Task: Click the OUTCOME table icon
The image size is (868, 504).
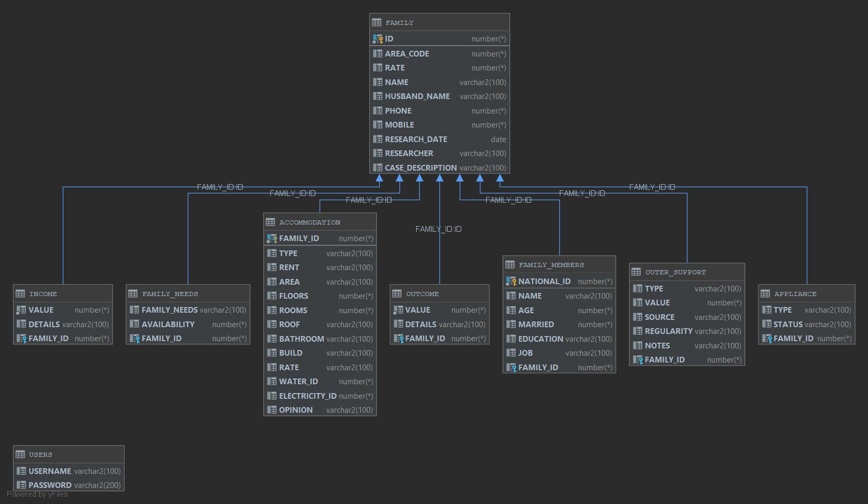Action: [397, 293]
